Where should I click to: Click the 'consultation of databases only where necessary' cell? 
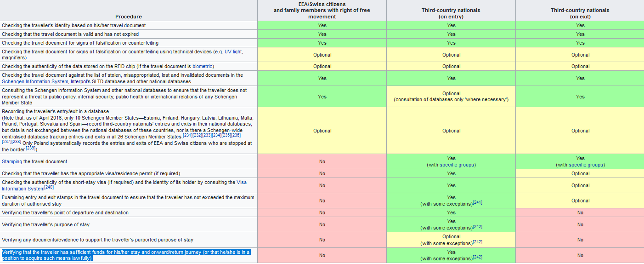(x=451, y=97)
